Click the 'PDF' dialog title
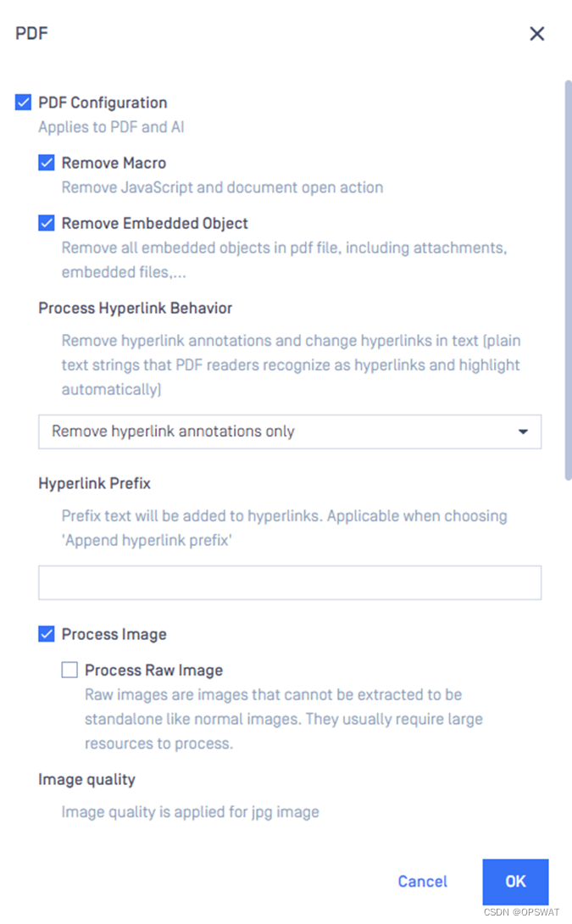The height and width of the screenshot is (924, 572). pos(31,34)
